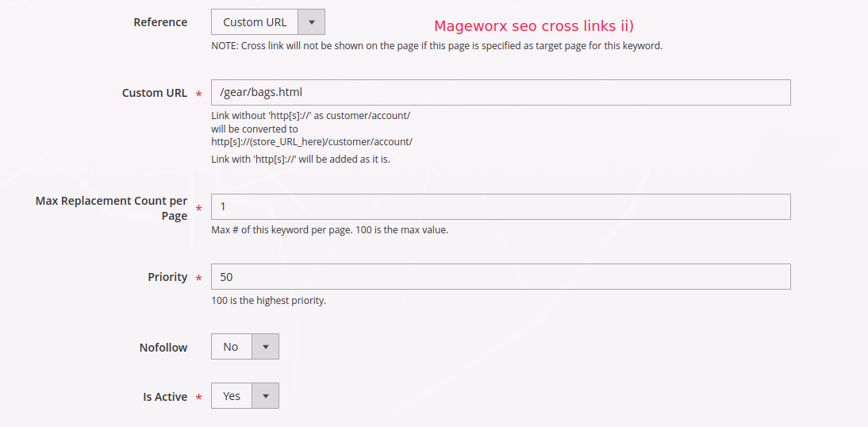
Task: Focus the Priority input with value 50
Action: pos(501,276)
